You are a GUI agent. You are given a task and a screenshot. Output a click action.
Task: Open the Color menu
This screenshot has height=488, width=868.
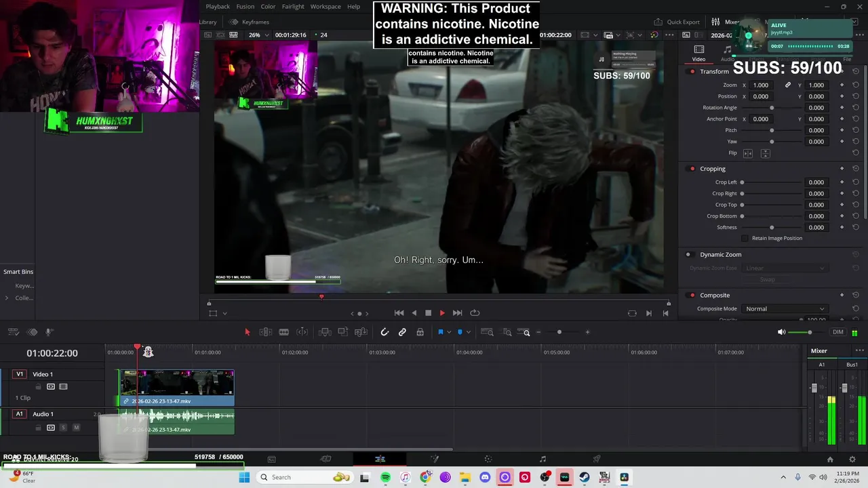pyautogui.click(x=269, y=7)
